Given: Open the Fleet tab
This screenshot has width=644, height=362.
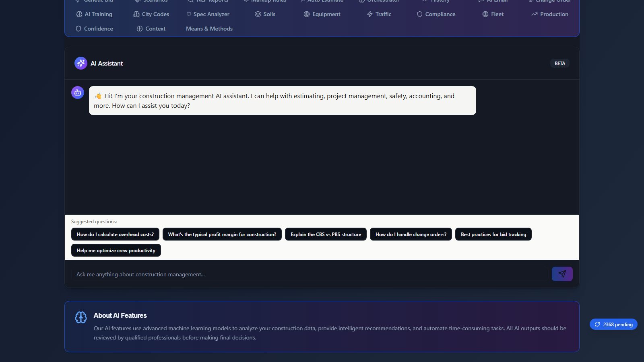Looking at the screenshot, I should 493,14.
